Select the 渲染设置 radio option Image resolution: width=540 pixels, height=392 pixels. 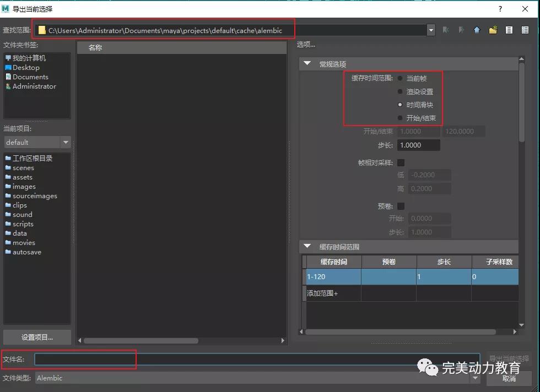click(x=401, y=91)
